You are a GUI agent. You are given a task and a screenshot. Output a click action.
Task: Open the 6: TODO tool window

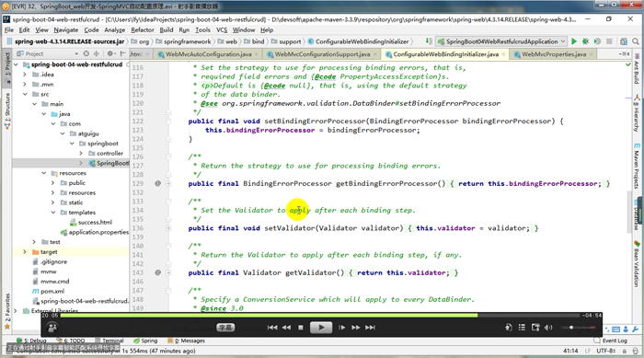pos(71,341)
